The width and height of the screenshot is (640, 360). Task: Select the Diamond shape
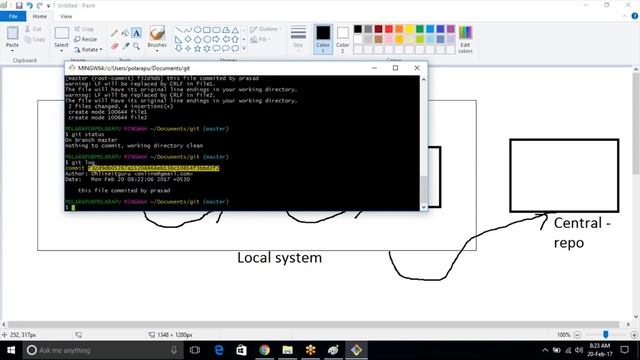188,40
